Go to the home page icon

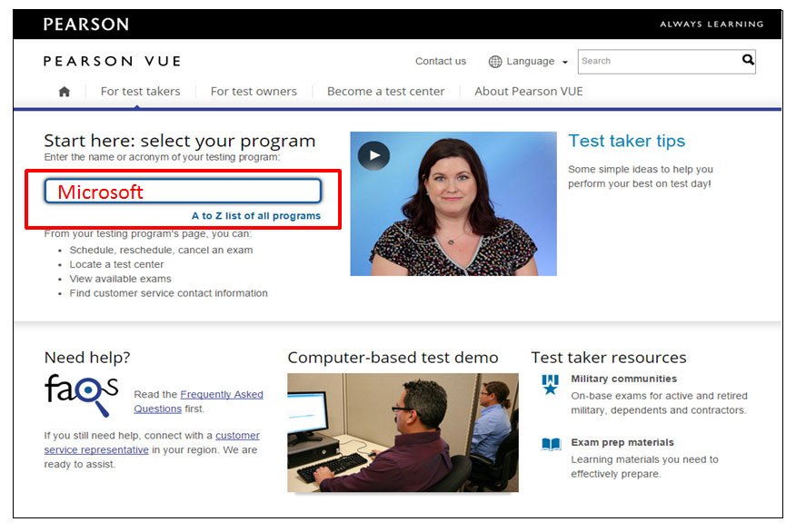pos(65,92)
